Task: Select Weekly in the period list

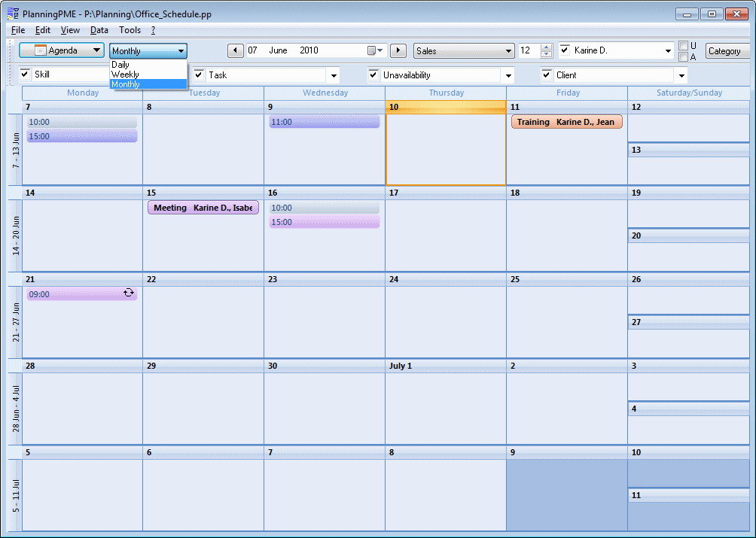Action: [x=148, y=74]
